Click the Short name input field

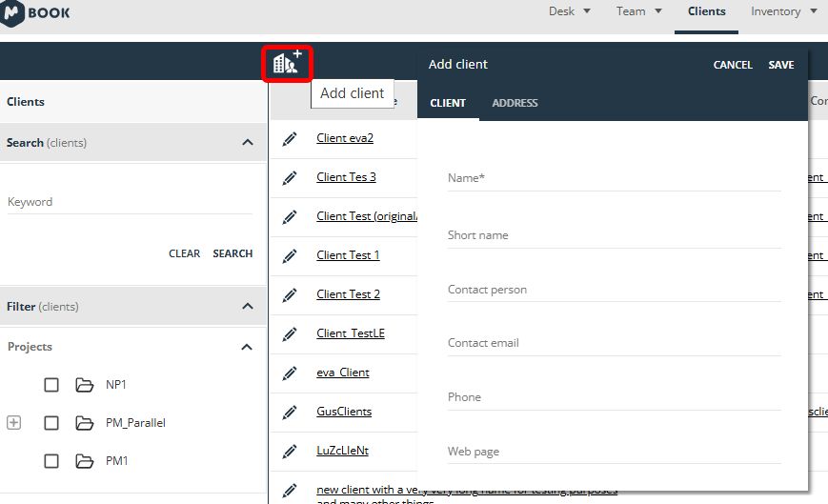tap(615, 235)
